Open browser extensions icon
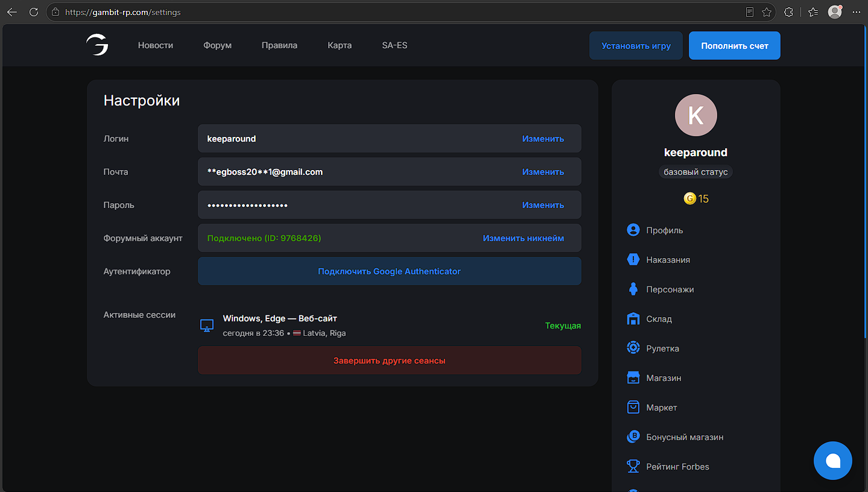This screenshot has height=492, width=868. click(788, 12)
